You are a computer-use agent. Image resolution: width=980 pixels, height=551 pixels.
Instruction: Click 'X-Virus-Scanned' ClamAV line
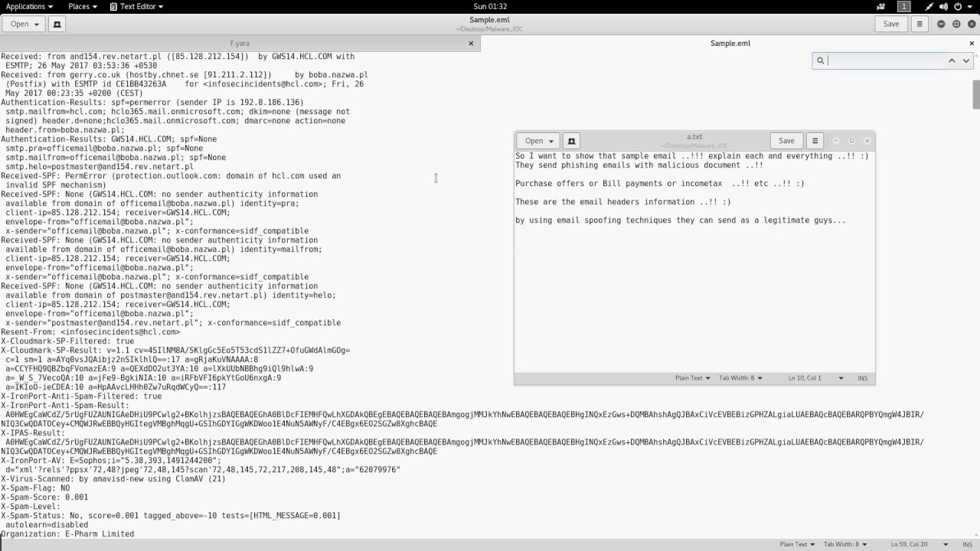point(113,479)
